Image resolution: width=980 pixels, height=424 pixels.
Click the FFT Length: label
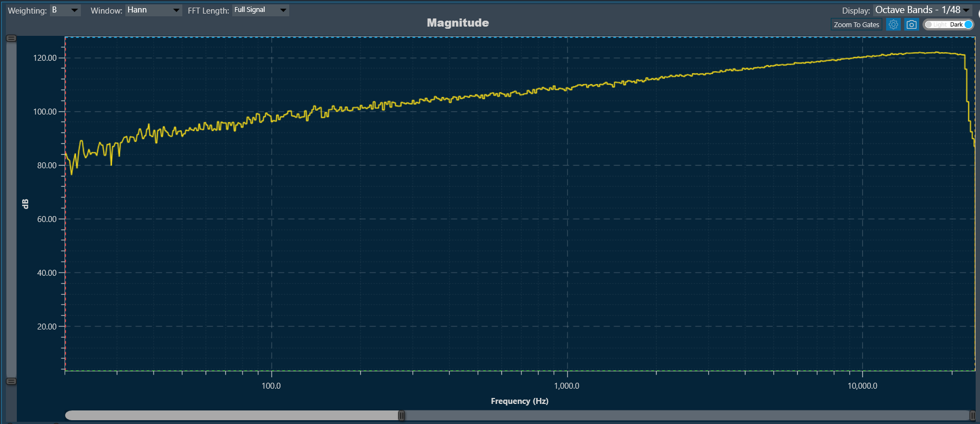(x=208, y=11)
